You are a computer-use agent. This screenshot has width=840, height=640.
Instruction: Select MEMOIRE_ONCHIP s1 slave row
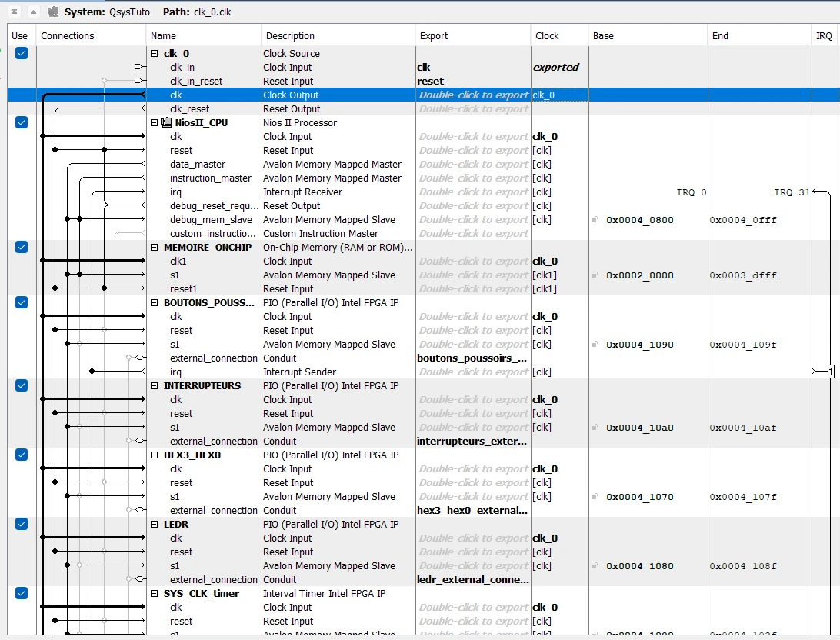(423, 275)
